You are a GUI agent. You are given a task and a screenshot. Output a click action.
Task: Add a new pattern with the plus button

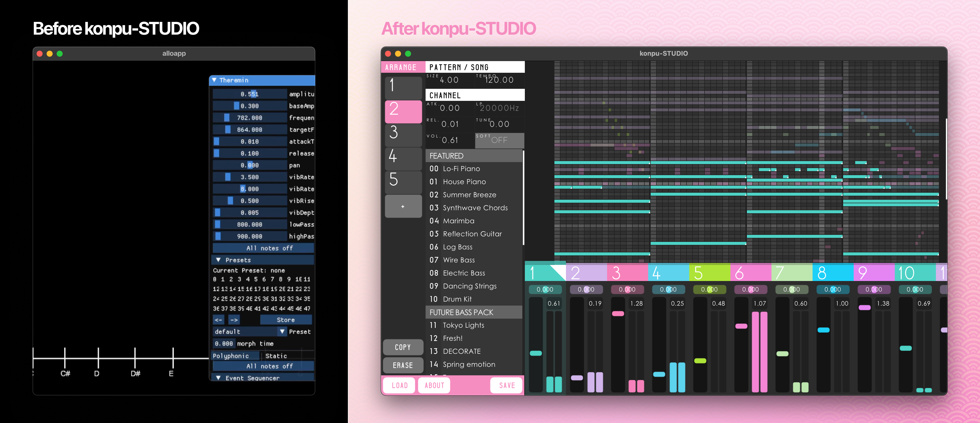[x=403, y=206]
